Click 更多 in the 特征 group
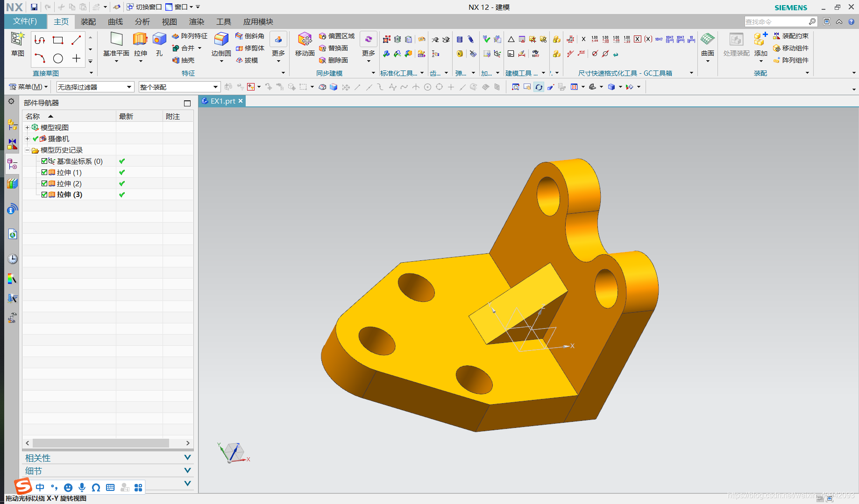 (278, 47)
